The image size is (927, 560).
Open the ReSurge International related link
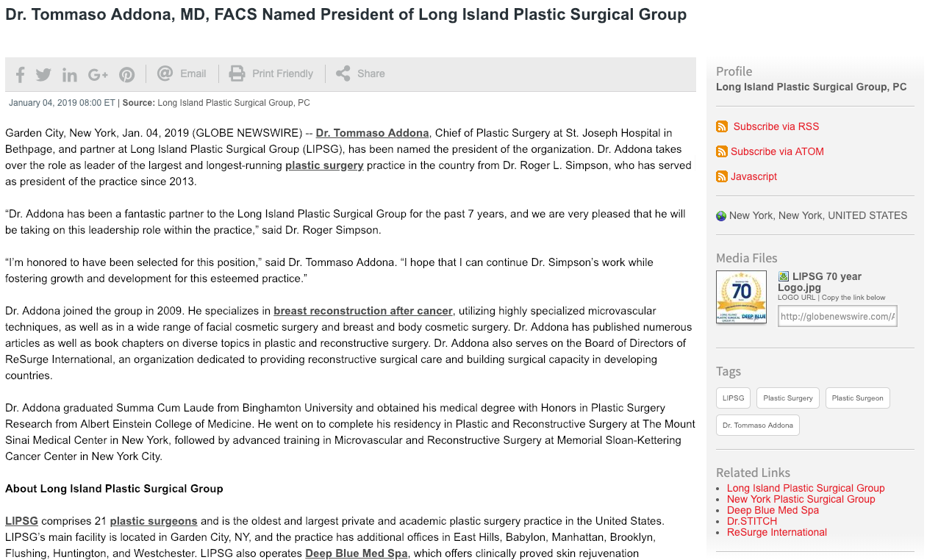coord(776,532)
